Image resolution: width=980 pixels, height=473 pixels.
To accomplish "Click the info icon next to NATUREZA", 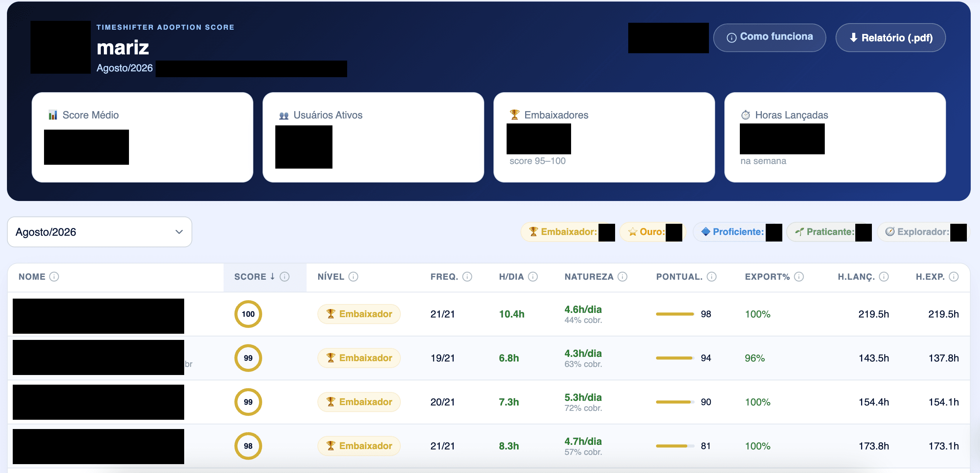I will (622, 277).
